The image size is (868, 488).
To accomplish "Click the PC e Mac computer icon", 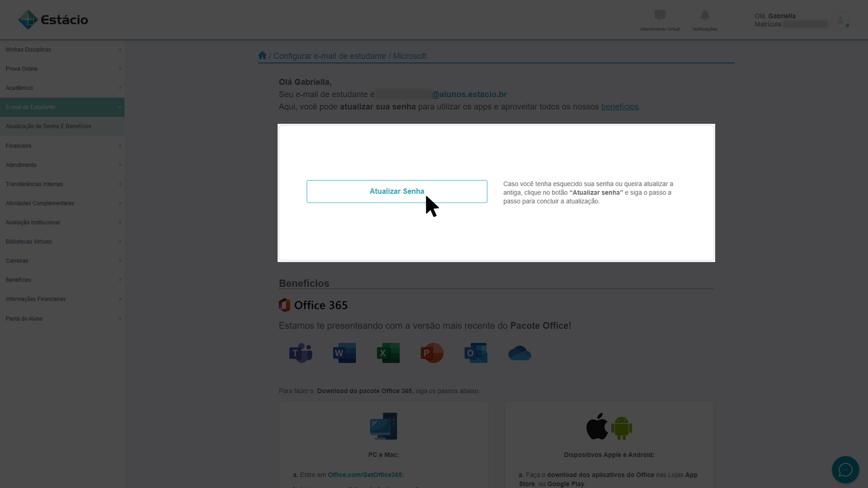I will click(x=383, y=426).
